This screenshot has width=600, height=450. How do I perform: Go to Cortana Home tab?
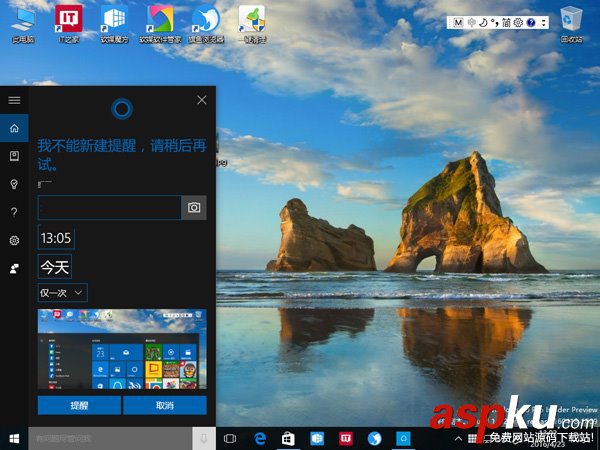14,128
